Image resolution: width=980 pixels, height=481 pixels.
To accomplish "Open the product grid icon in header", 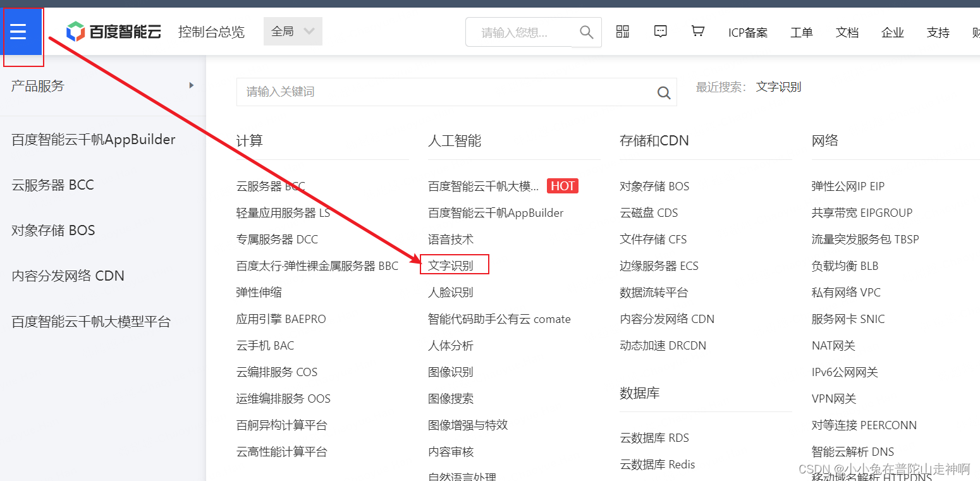I will pyautogui.click(x=623, y=32).
